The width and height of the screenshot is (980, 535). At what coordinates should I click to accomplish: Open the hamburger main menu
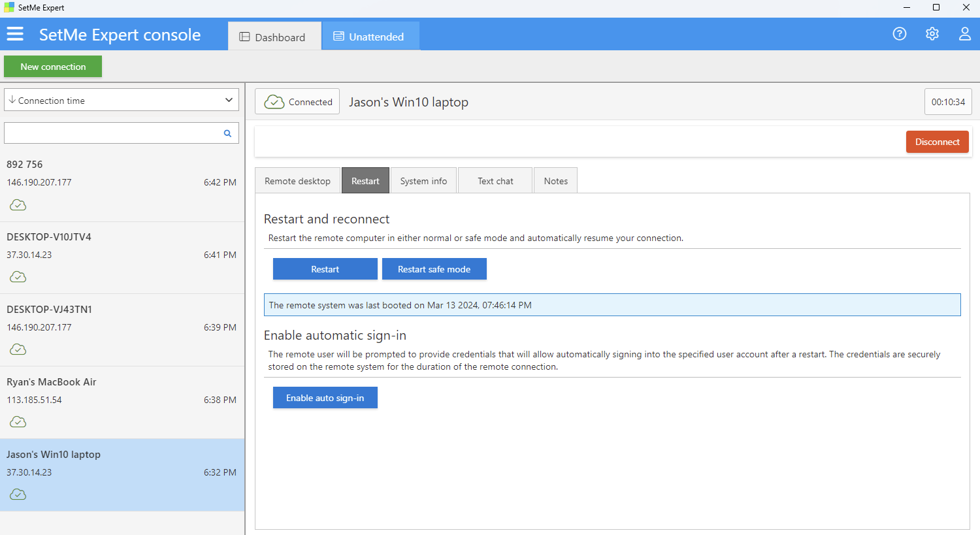click(15, 34)
